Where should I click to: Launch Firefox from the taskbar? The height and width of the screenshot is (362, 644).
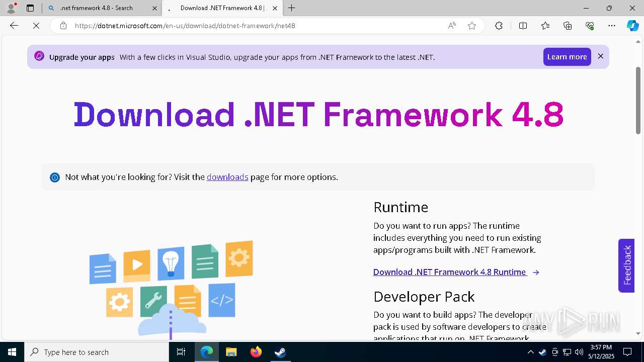tap(256, 352)
